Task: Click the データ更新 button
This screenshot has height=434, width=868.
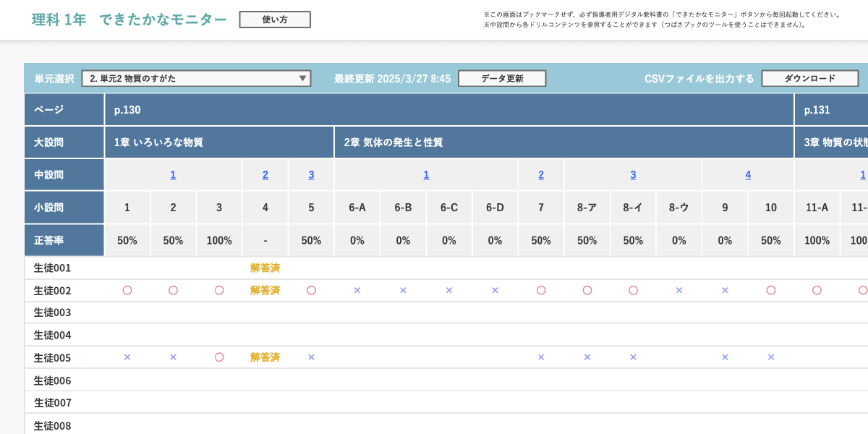Action: 502,78
